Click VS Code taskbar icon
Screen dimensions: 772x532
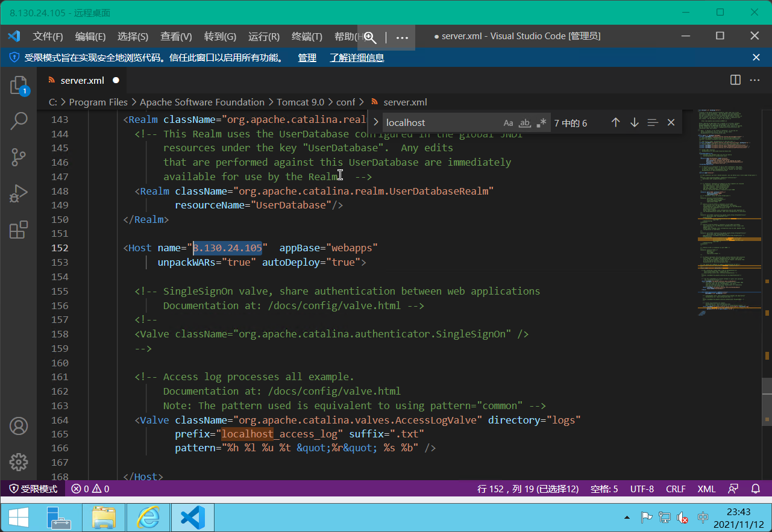point(193,518)
